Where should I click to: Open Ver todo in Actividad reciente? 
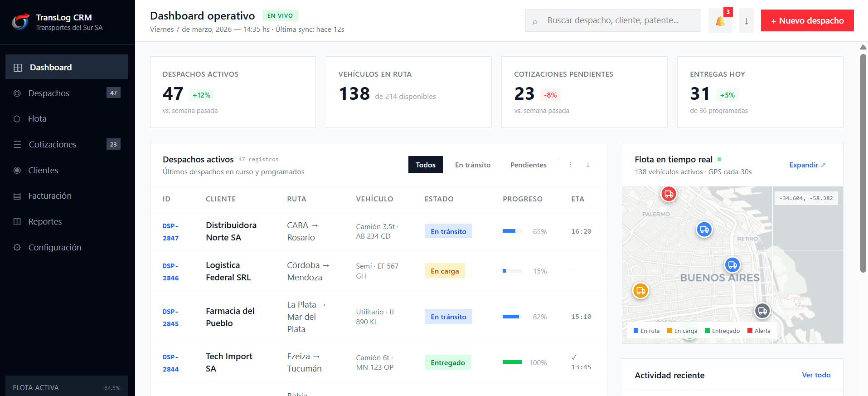[x=816, y=375]
